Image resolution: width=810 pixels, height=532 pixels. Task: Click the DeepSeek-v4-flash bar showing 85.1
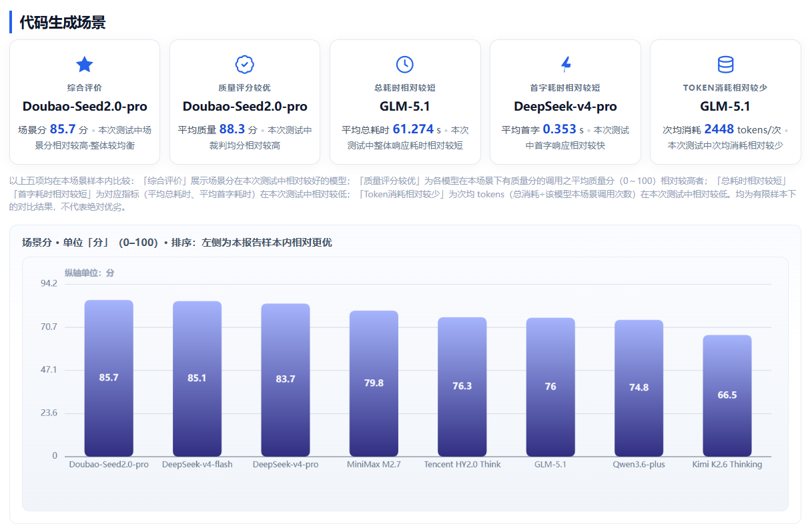click(197, 379)
